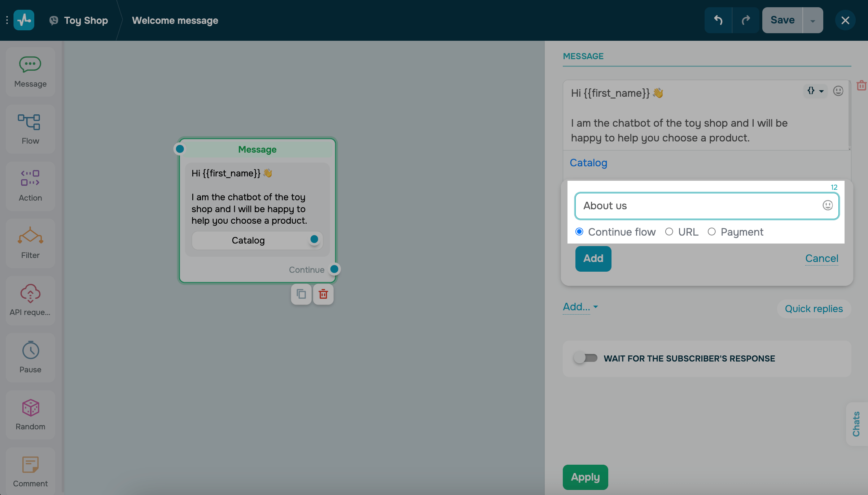Open the variables curly braces dropdown

coord(815,91)
